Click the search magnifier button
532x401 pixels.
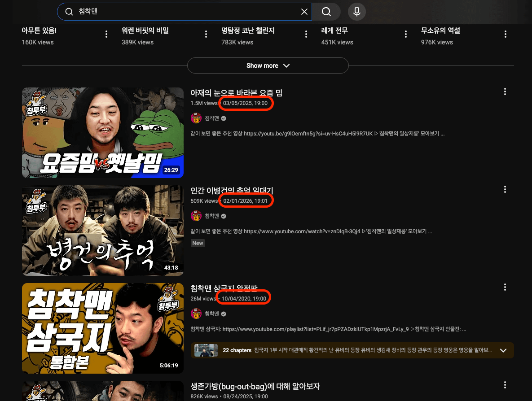click(326, 12)
